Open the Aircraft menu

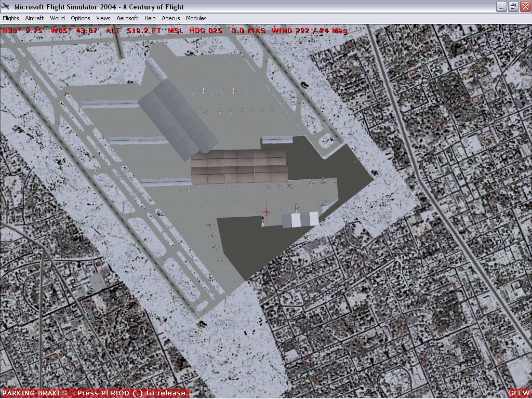point(34,18)
